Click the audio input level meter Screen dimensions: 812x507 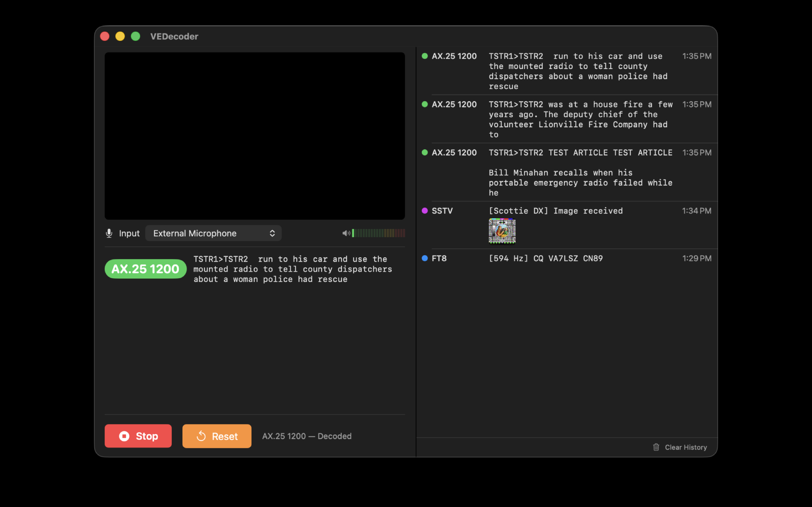378,233
